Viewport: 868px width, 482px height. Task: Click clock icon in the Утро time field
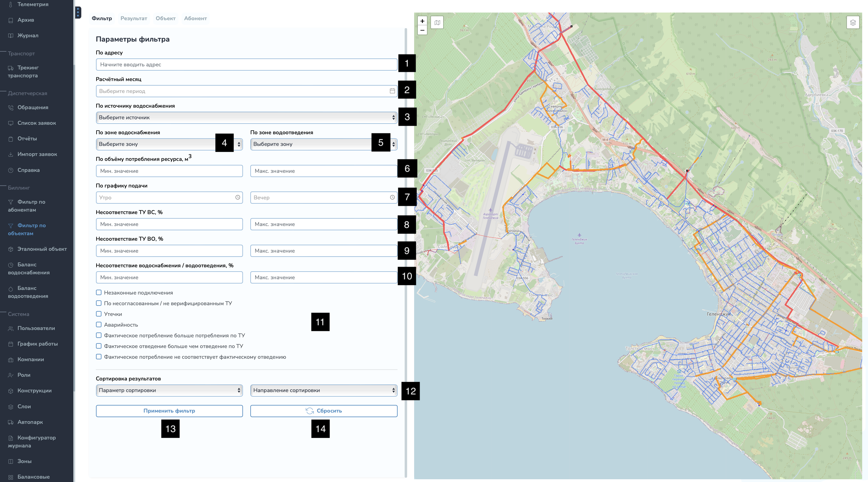[x=237, y=197]
